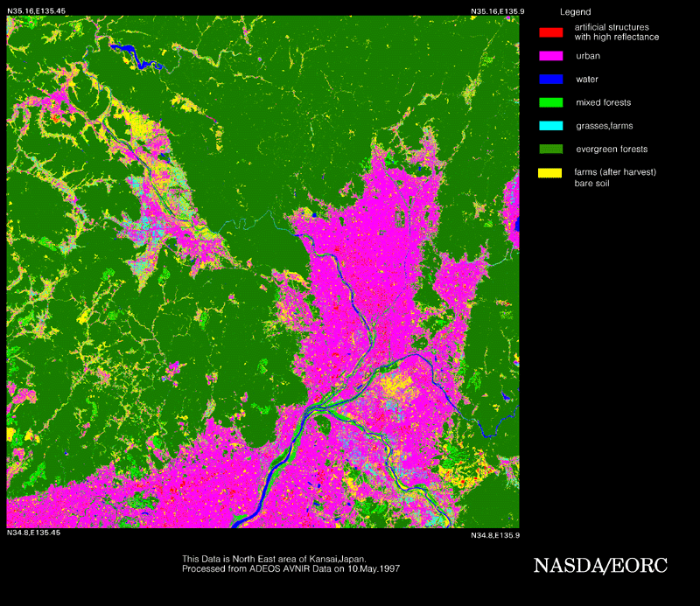Click the cyan grasses, farms swatch
Viewport: 700px width, 606px height.
click(551, 125)
